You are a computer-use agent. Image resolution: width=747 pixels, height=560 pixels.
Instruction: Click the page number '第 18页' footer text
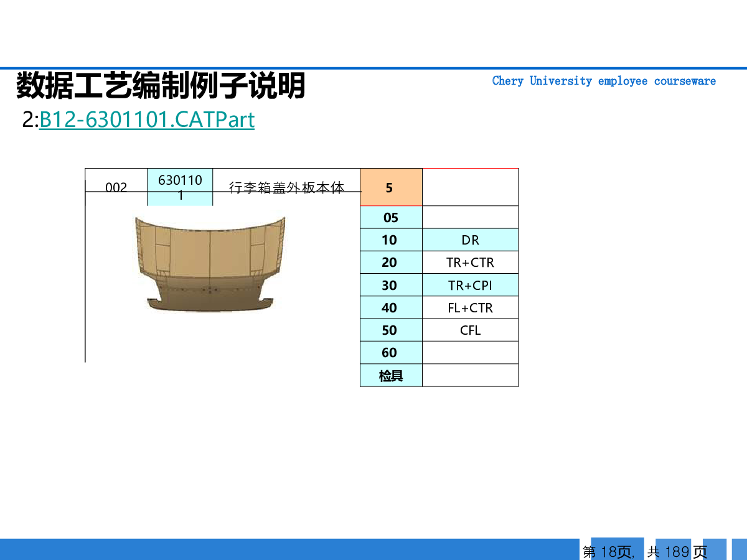pyautogui.click(x=608, y=551)
